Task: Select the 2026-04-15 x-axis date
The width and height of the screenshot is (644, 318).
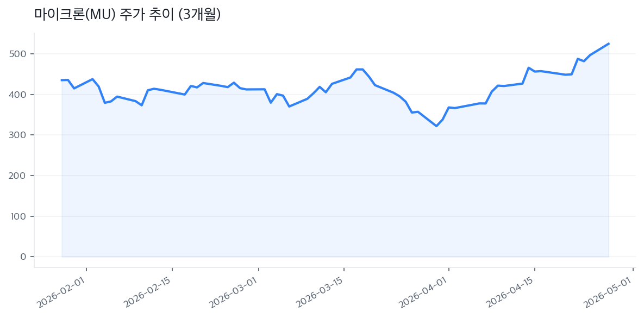Action: point(510,292)
